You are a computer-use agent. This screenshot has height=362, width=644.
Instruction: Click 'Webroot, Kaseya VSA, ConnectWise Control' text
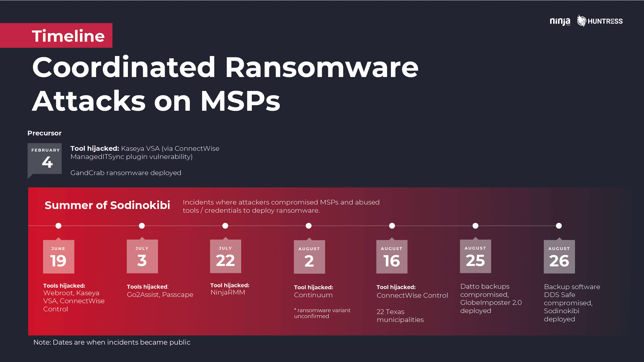pyautogui.click(x=74, y=301)
